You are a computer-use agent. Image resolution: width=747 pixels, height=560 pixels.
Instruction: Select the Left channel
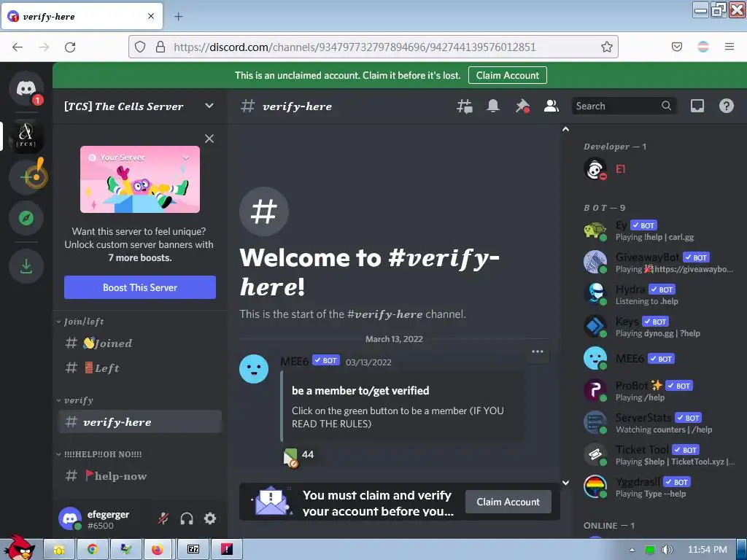pyautogui.click(x=140, y=367)
